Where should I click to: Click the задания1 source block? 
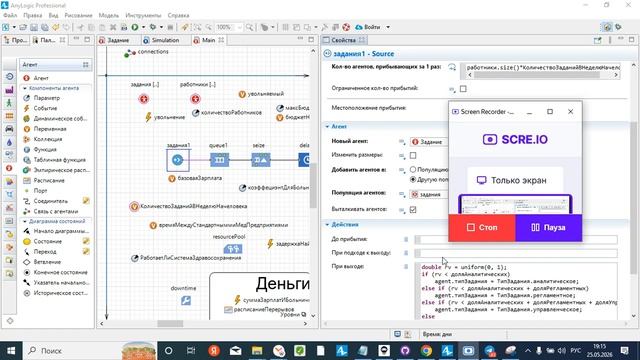[x=178, y=160]
